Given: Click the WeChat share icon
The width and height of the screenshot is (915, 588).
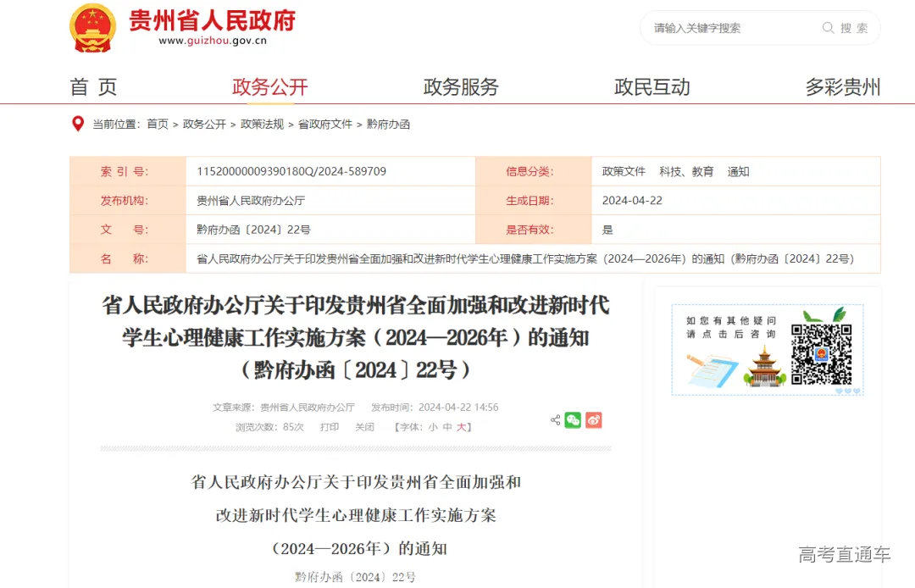Looking at the screenshot, I should (x=572, y=419).
